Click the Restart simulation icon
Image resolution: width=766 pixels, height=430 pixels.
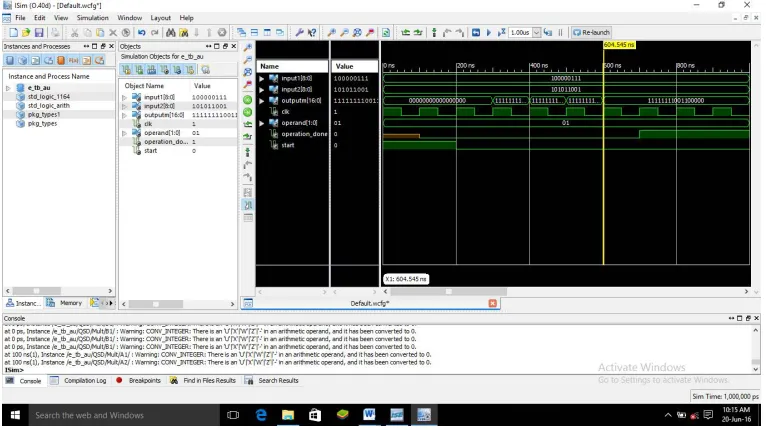(x=476, y=33)
